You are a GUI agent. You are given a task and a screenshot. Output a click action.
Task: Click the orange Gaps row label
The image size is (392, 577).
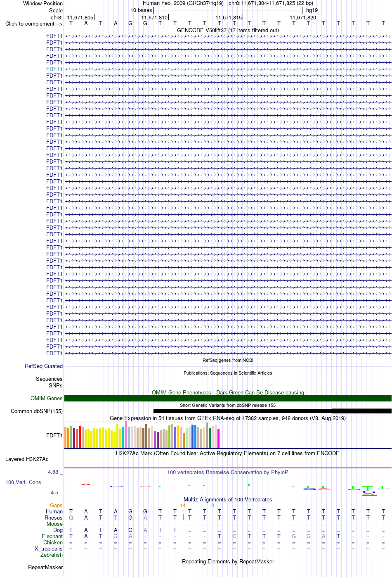tap(56, 505)
